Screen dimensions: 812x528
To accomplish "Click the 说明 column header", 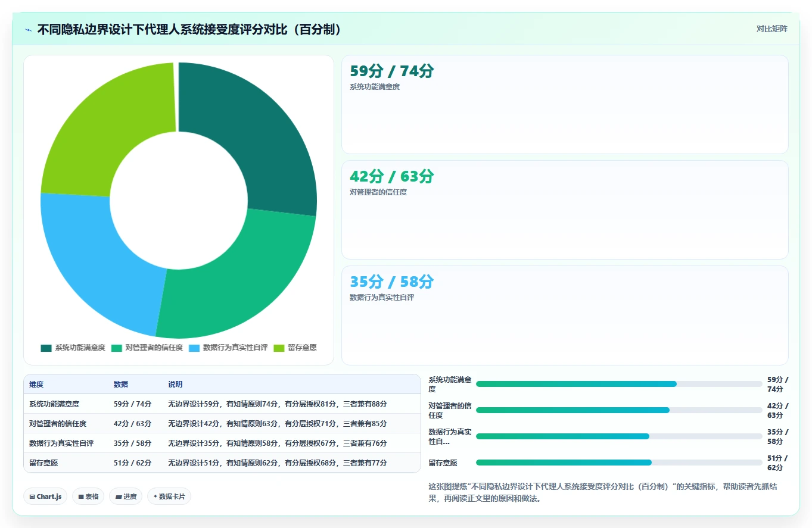I will 175,385.
